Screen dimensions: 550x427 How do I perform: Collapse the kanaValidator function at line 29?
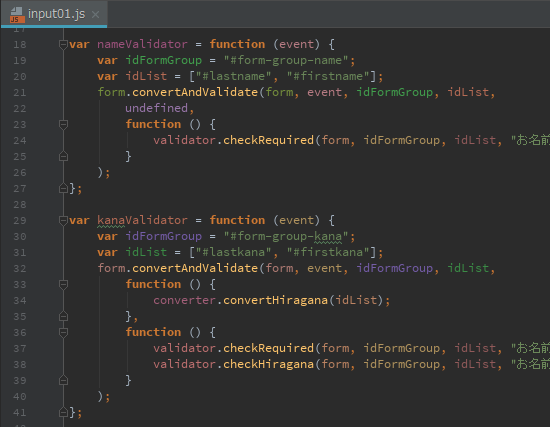[x=63, y=220]
